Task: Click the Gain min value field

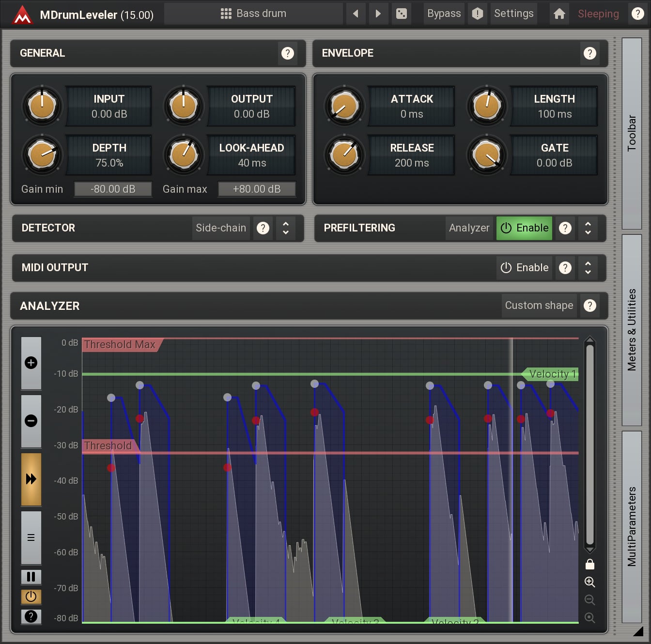Action: pos(113,189)
